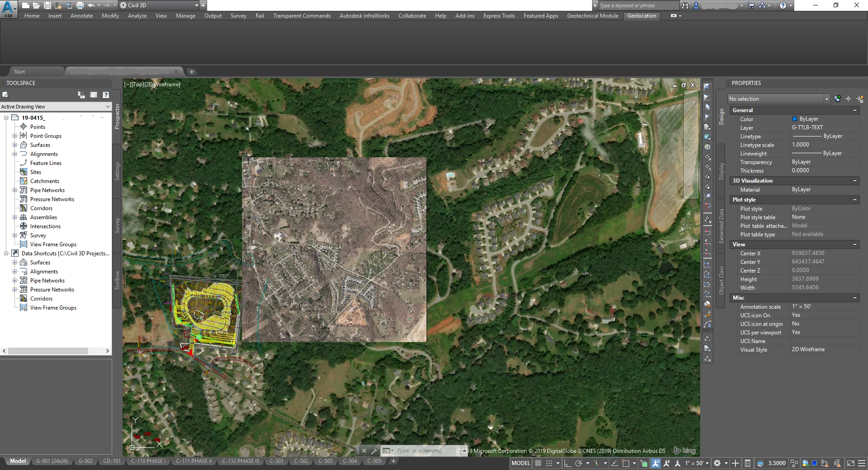
Task: Open the annotation scale control showing 1" = 50'
Action: pos(694,463)
